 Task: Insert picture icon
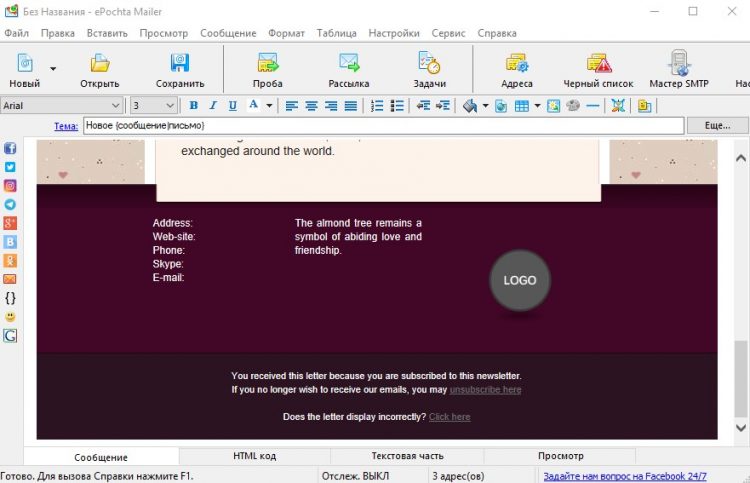pos(553,106)
